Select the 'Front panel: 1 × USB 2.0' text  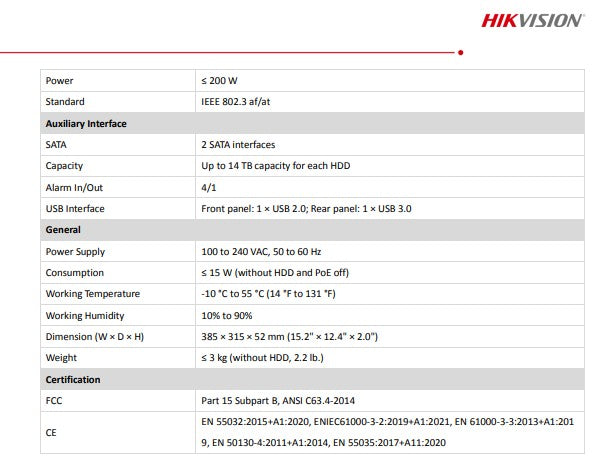[x=254, y=209]
